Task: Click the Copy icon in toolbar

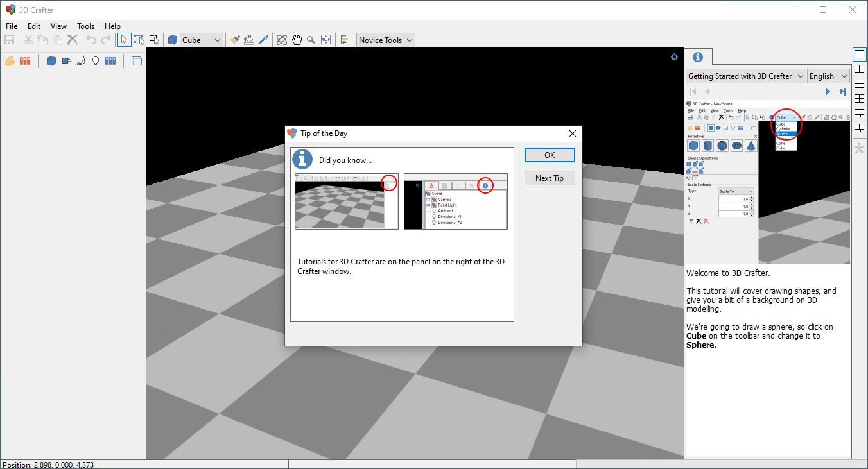Action: click(43, 40)
